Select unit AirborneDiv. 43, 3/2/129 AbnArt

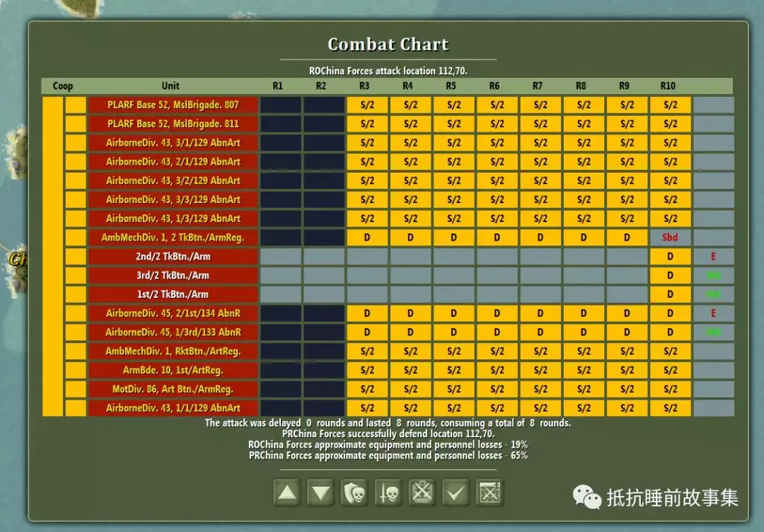click(x=173, y=180)
